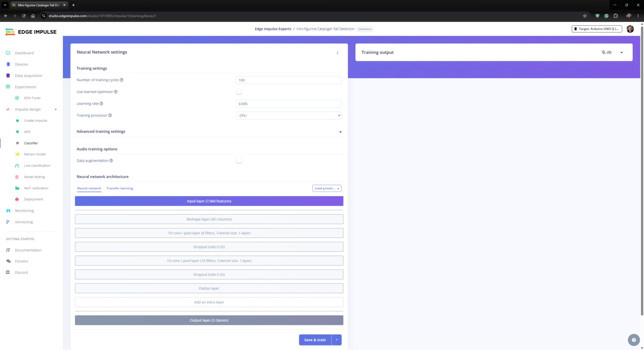The height and width of the screenshot is (350, 644).
Task: Open the help question mark bubble
Action: [634, 340]
